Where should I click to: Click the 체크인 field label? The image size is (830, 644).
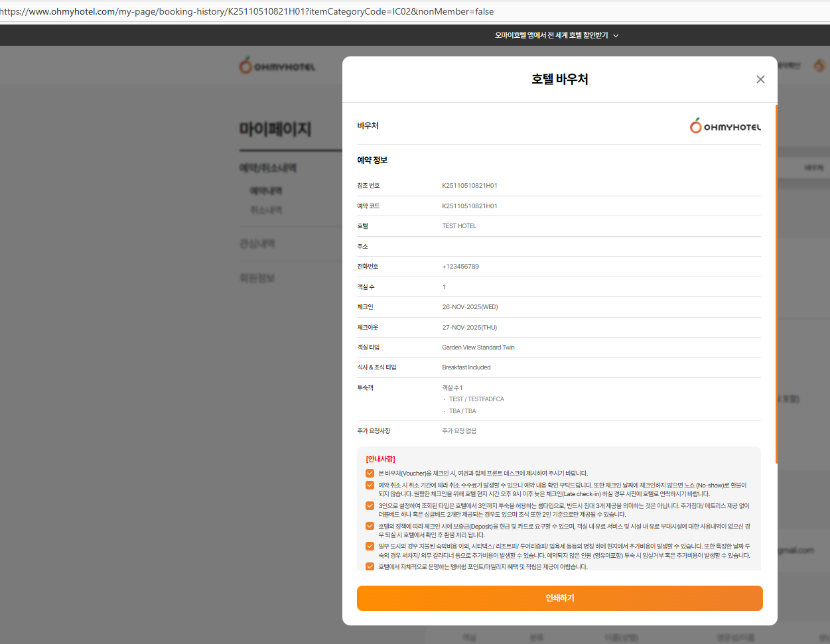point(365,307)
